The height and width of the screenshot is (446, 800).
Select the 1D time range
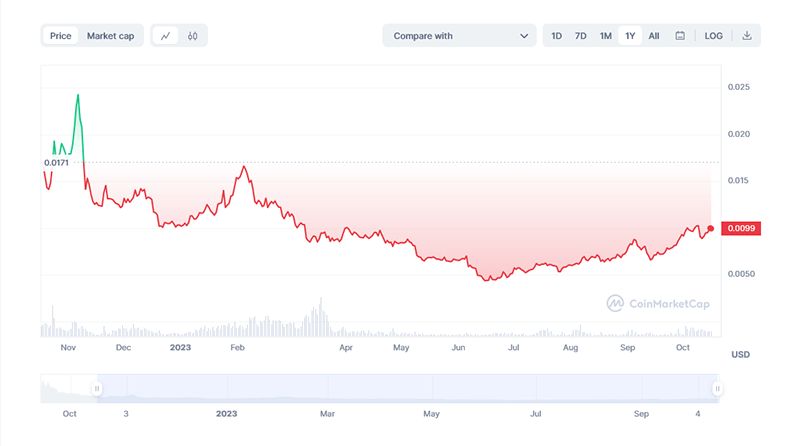click(556, 36)
